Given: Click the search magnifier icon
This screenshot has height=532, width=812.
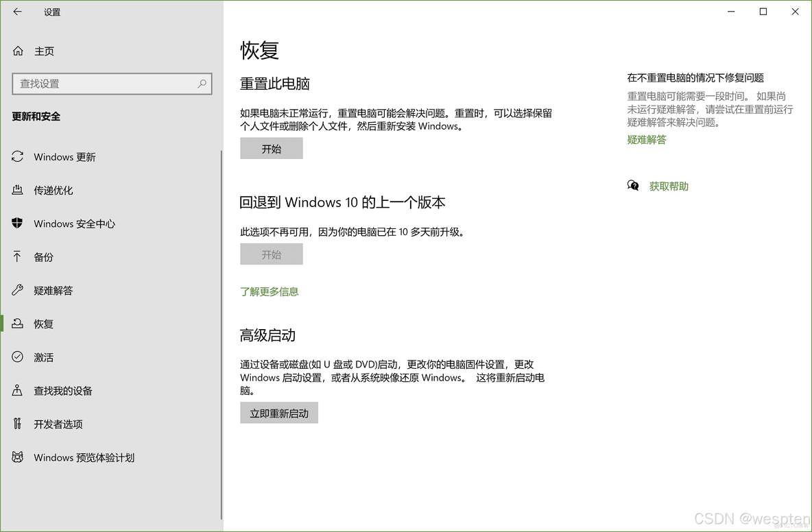Looking at the screenshot, I should [x=202, y=84].
